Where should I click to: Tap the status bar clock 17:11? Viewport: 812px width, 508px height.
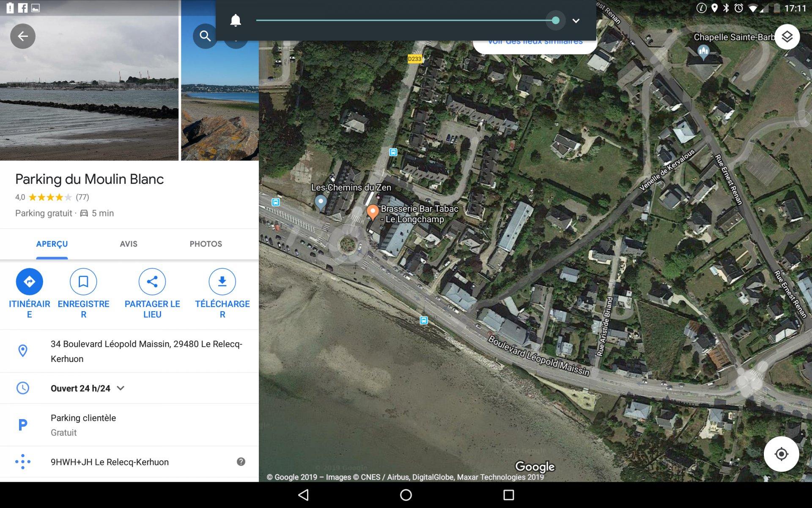pos(795,8)
